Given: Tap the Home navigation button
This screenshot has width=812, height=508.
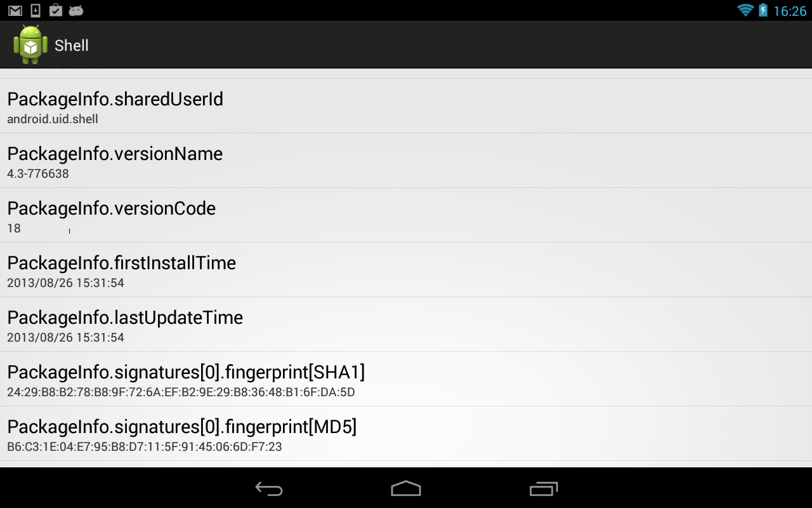Looking at the screenshot, I should [x=406, y=488].
